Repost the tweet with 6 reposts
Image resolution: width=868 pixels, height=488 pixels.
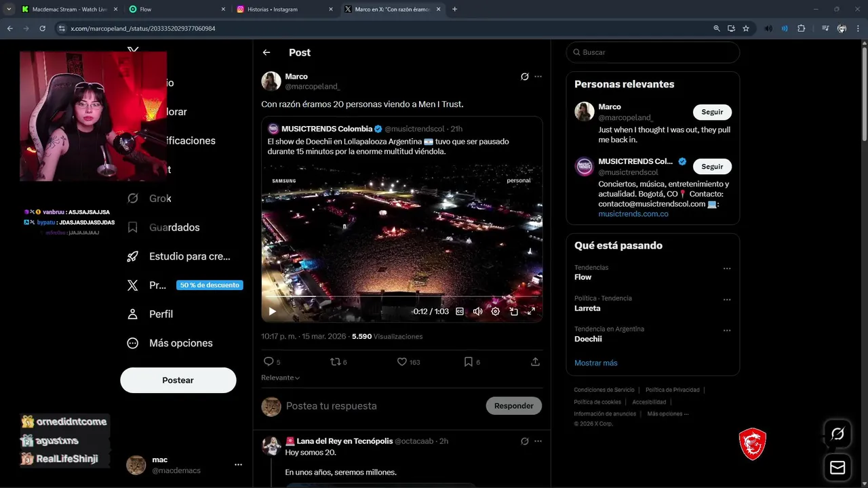point(338,362)
